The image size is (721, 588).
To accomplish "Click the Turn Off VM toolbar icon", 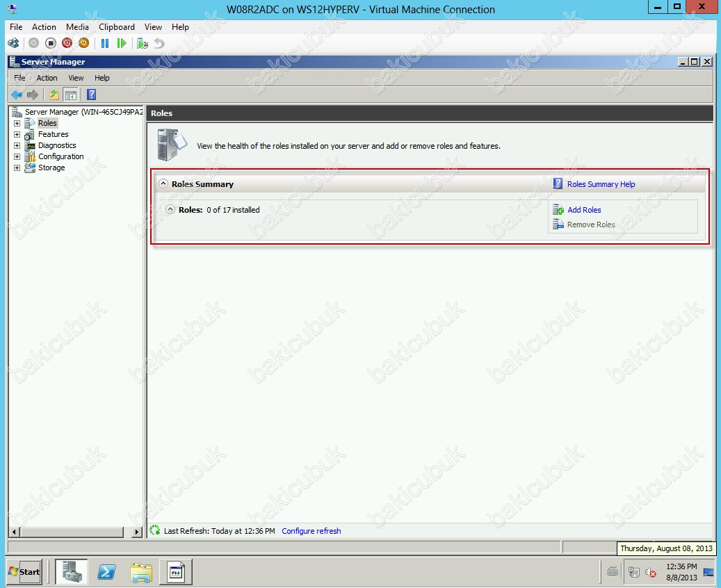I will (51, 43).
